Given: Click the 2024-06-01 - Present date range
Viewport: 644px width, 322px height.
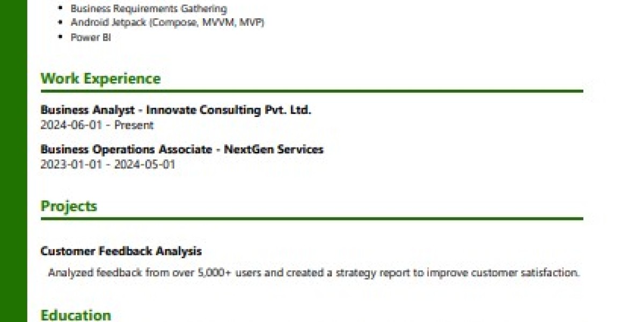Looking at the screenshot, I should pos(97,125).
